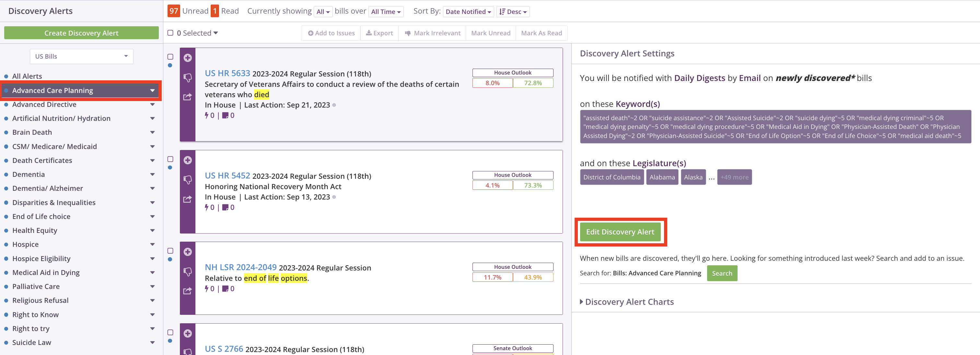This screenshot has width=980, height=355.
Task: Open Date Notified sort dropdown
Action: coord(468,12)
